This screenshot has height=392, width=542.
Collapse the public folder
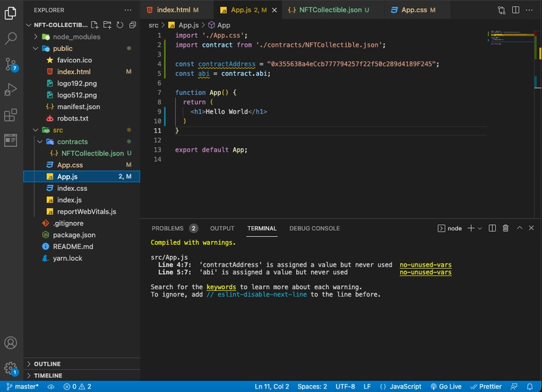(36, 48)
